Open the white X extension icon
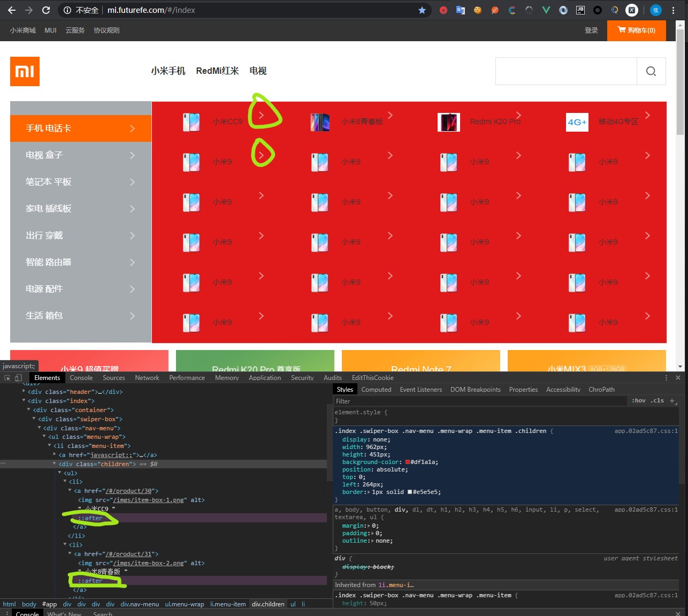 point(632,10)
